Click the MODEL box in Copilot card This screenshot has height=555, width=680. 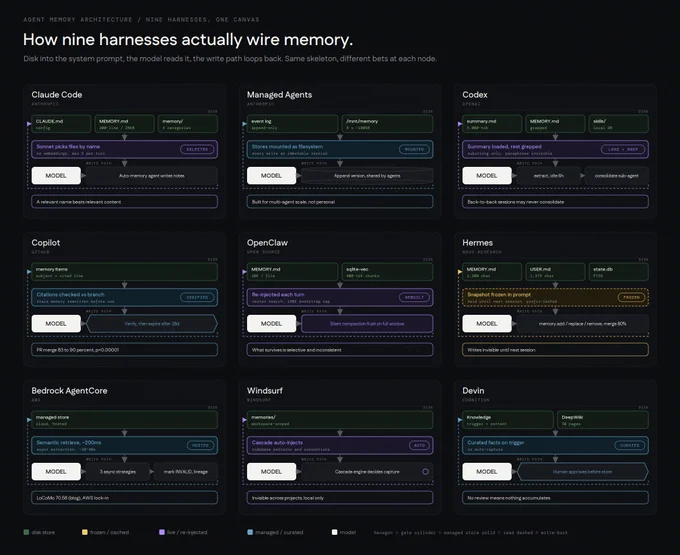coord(56,323)
